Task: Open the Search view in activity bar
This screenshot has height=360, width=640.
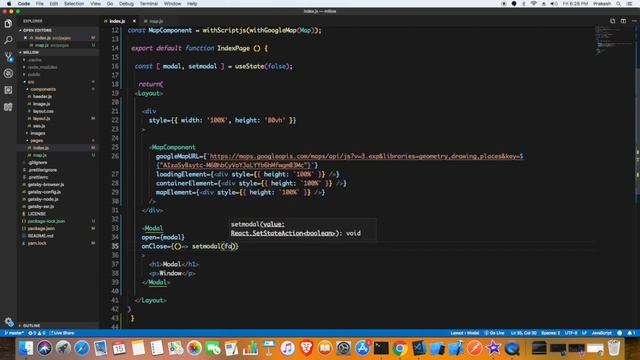Action: (8, 40)
